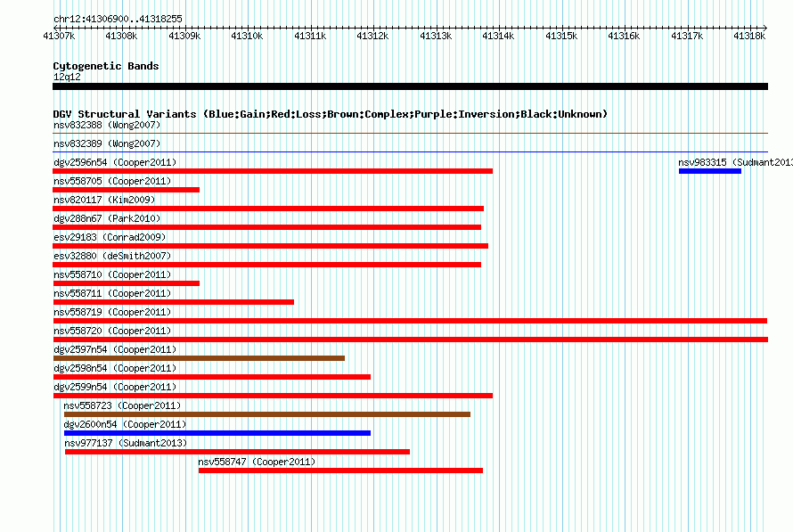Open nsv820117 (Kim2009) variant label
This screenshot has width=793, height=532.
point(104,200)
